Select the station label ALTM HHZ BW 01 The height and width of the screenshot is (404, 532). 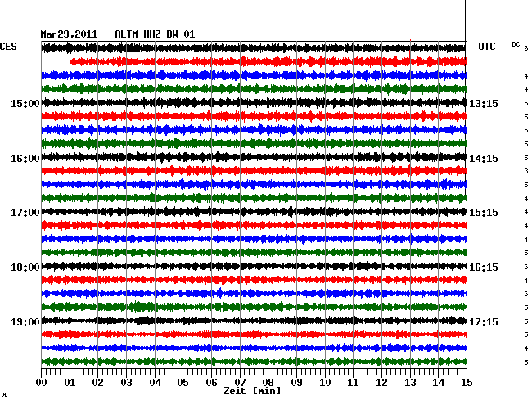tap(155, 34)
